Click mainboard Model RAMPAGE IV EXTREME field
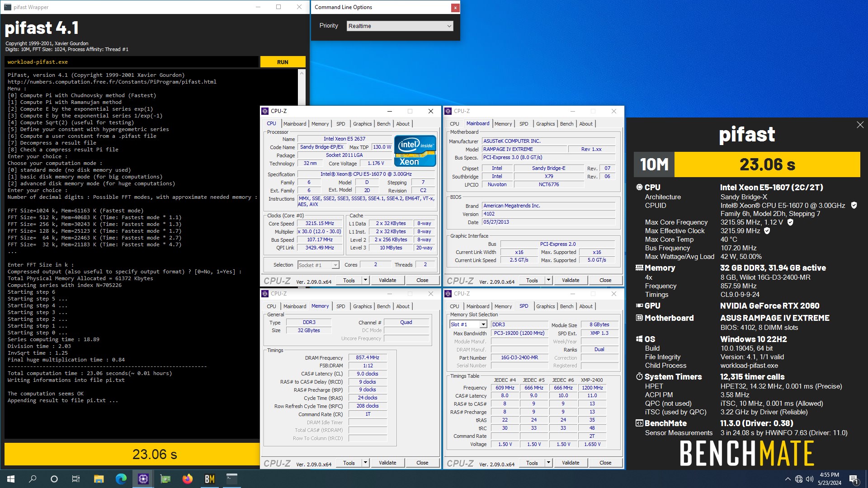Viewport: 868px width, 488px height. pyautogui.click(x=524, y=149)
